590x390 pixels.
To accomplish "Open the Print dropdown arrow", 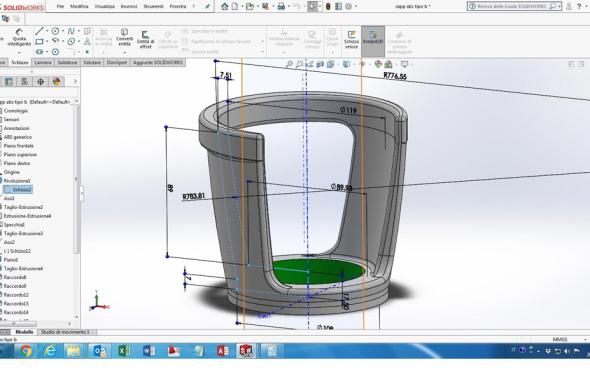I will coord(288,6).
